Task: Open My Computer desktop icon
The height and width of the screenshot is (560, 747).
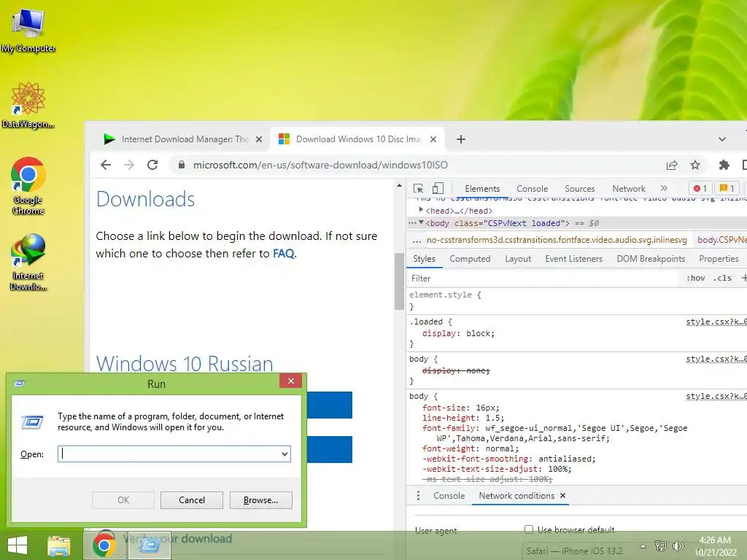Action: [x=28, y=31]
